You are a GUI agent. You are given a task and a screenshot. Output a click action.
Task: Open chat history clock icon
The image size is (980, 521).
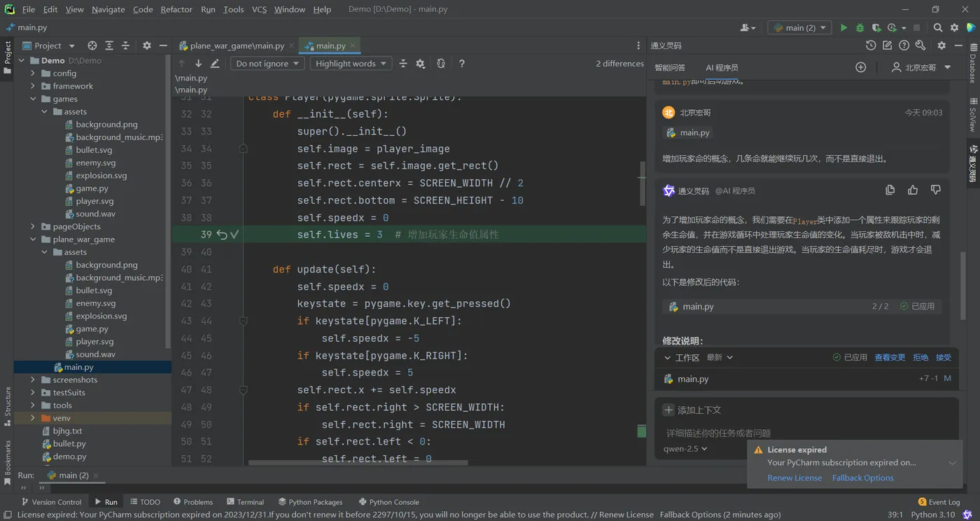[871, 46]
